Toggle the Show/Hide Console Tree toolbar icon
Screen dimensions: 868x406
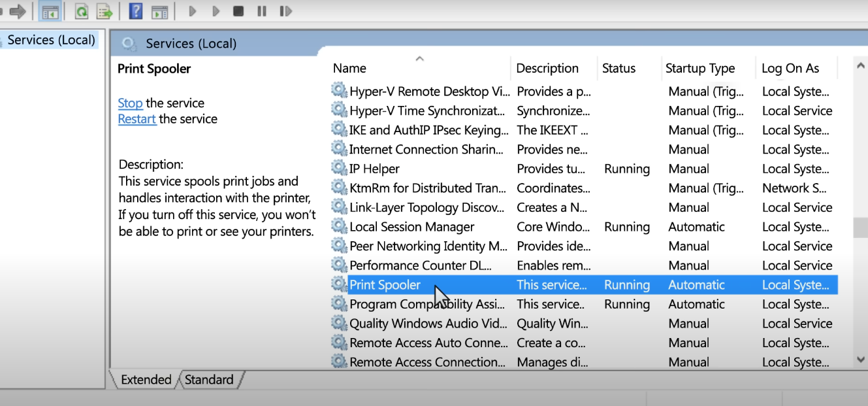(50, 11)
